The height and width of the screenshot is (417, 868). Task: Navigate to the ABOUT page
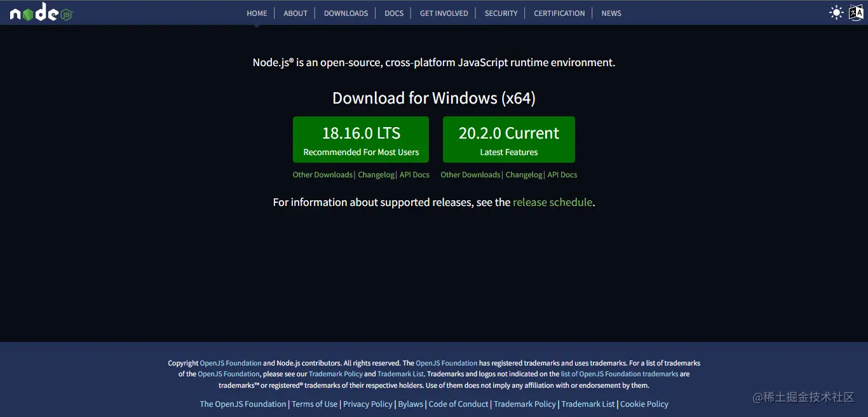click(x=295, y=13)
